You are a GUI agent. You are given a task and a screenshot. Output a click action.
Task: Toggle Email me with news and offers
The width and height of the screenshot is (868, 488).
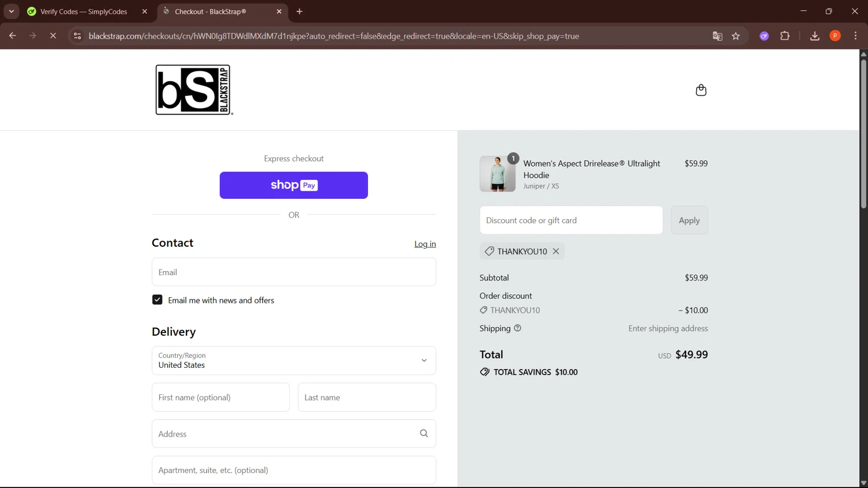pos(157,300)
